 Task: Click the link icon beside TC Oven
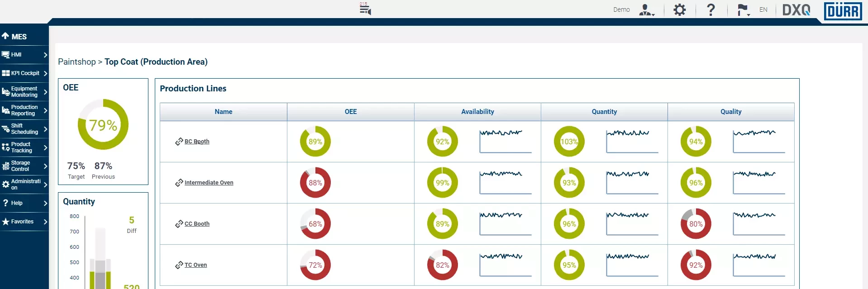[x=179, y=265]
